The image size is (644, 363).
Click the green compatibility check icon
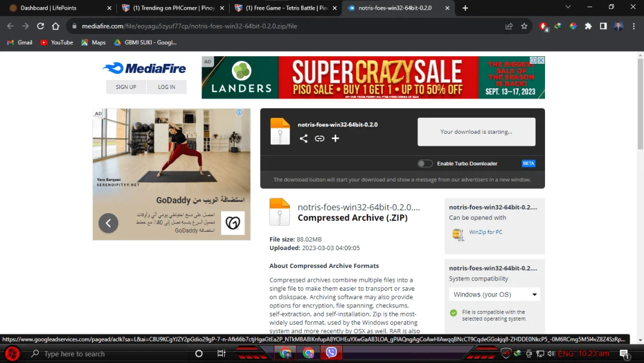[x=453, y=313]
